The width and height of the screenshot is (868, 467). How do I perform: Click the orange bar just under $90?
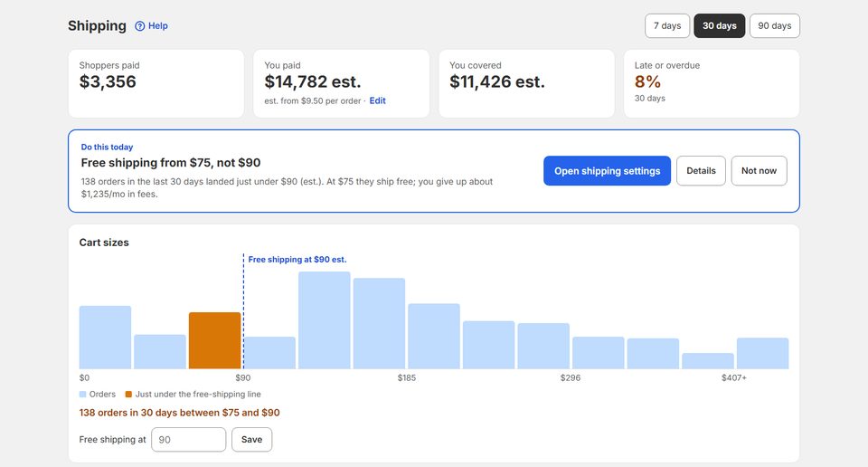(215, 340)
